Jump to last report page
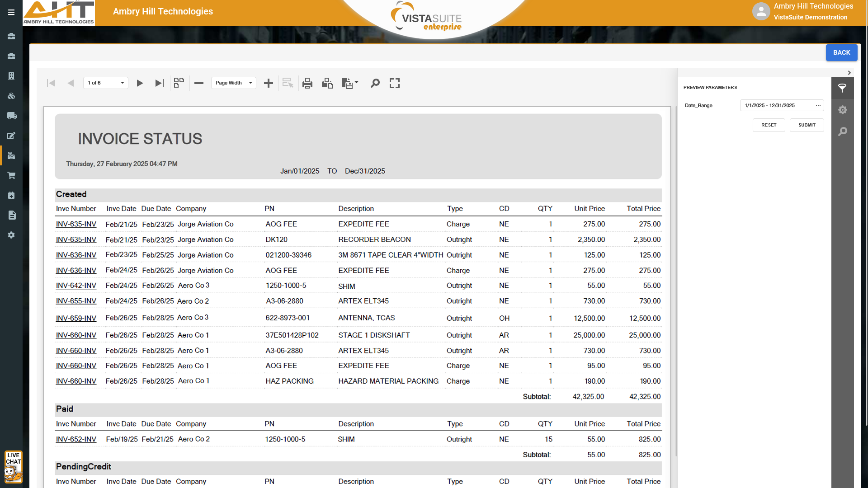The width and height of the screenshot is (868, 488). coord(159,83)
